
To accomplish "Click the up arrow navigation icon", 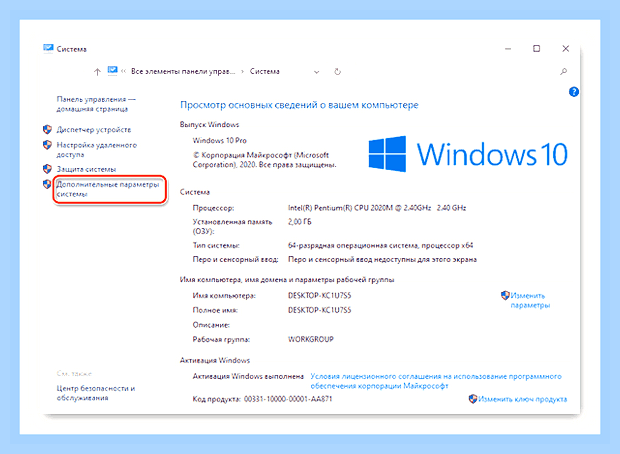I will [97, 72].
